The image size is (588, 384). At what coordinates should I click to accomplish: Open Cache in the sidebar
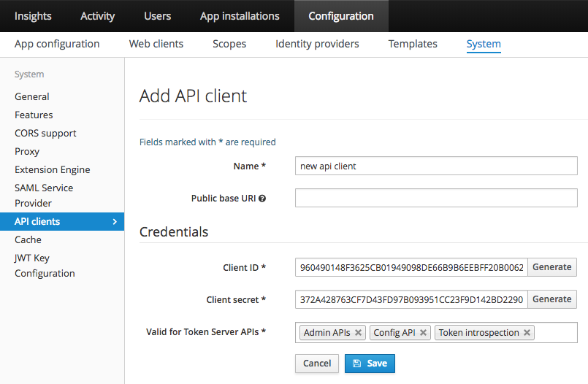(x=28, y=239)
